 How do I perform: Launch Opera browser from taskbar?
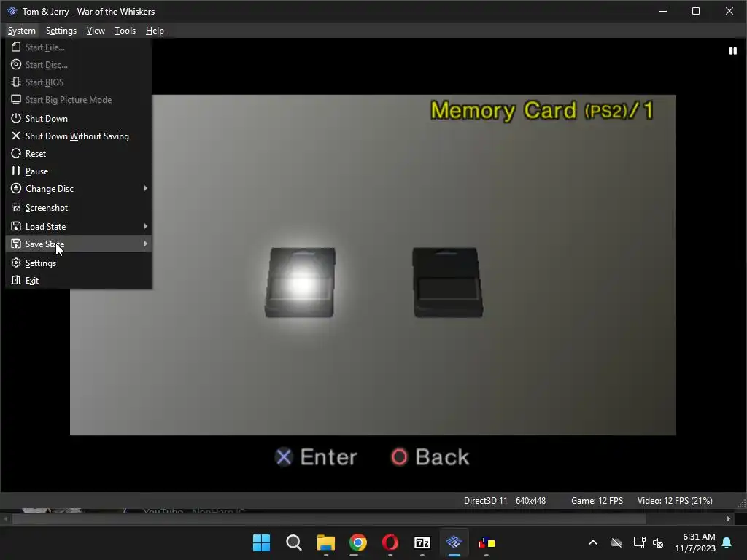(x=390, y=542)
